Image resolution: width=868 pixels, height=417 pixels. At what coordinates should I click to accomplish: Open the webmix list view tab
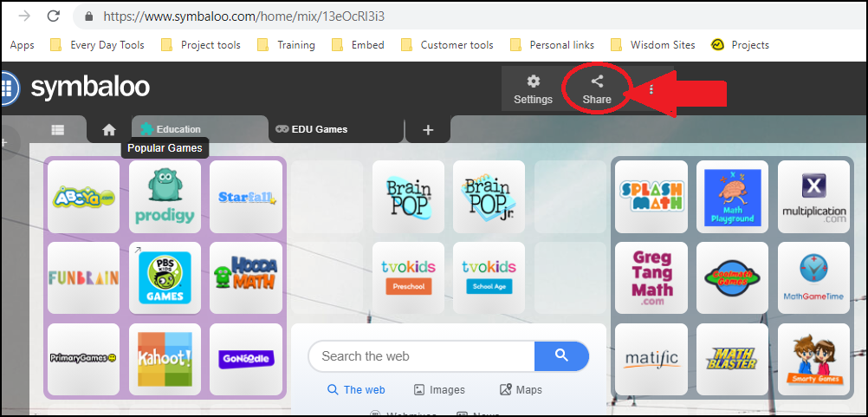[x=57, y=129]
